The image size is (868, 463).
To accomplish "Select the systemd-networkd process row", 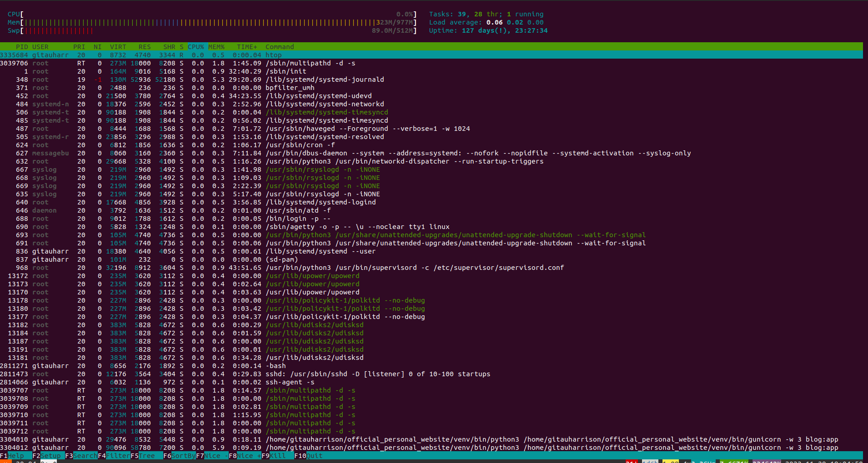I will 431,104.
